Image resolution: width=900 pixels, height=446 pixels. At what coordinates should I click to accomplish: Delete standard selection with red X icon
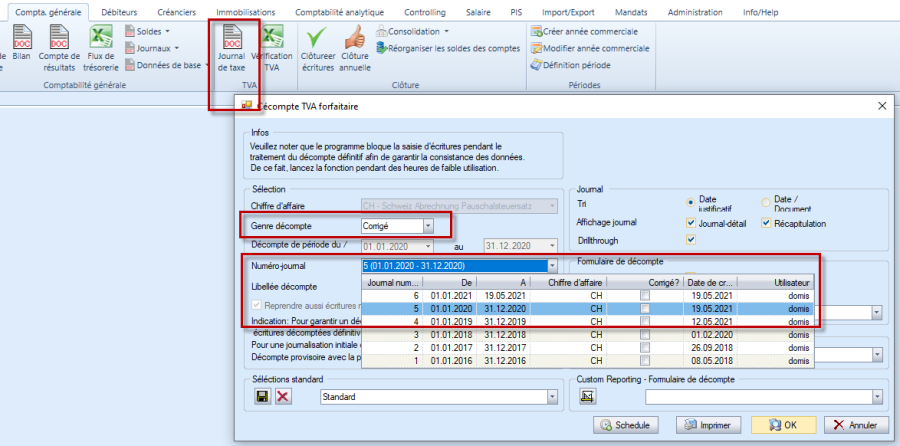tap(283, 397)
